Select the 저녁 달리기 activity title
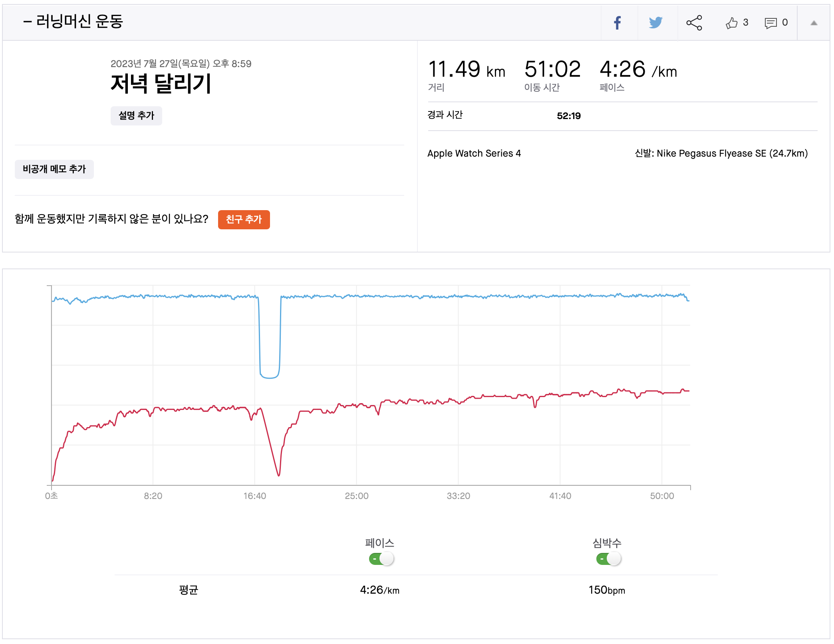The image size is (834, 644). (x=161, y=83)
